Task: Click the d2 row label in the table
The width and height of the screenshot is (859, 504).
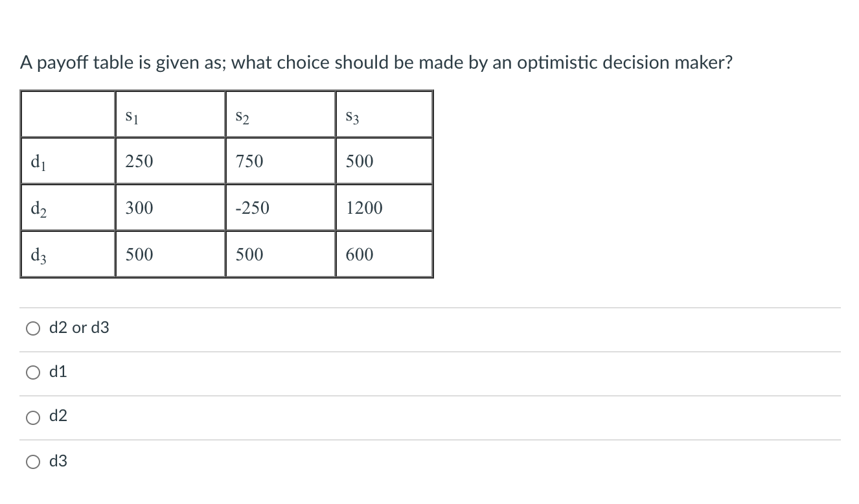Action: click(67, 207)
